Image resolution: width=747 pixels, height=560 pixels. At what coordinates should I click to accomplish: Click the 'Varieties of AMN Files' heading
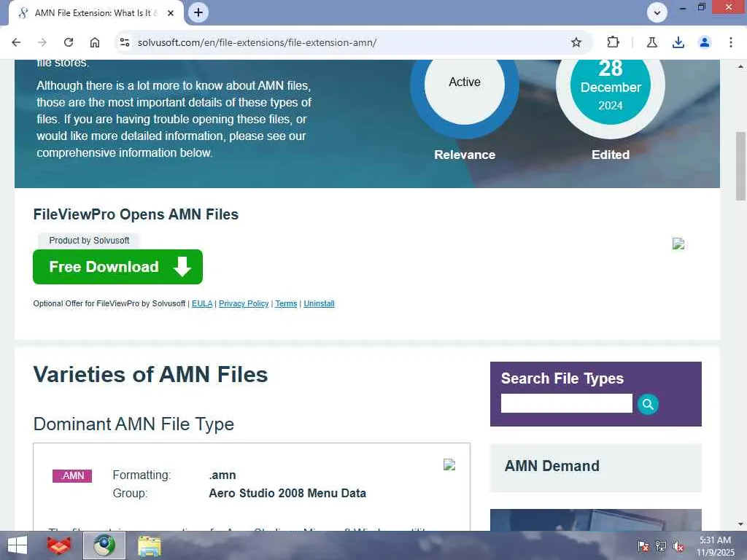150,374
